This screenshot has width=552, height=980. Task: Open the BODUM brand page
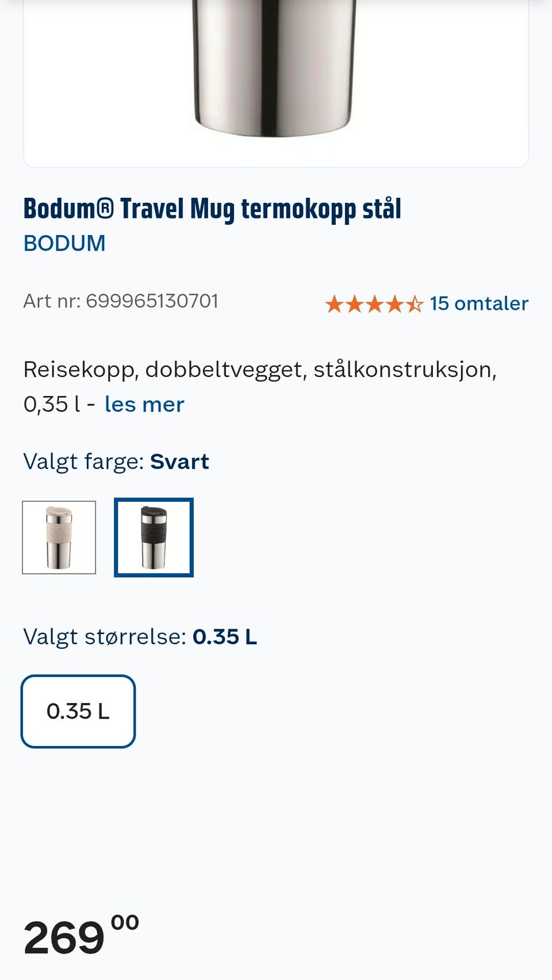(64, 243)
